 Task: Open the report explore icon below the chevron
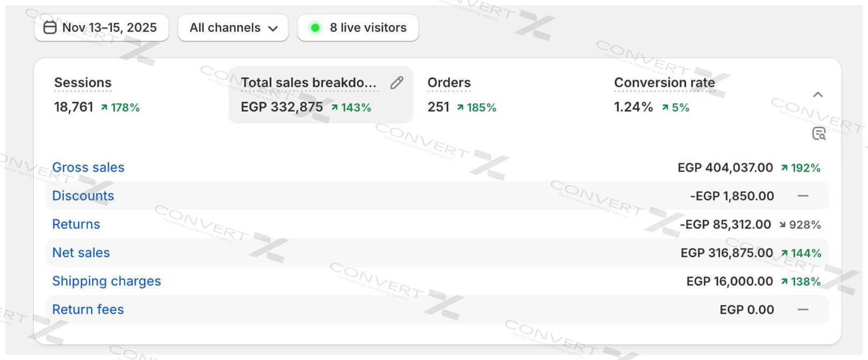pyautogui.click(x=819, y=134)
